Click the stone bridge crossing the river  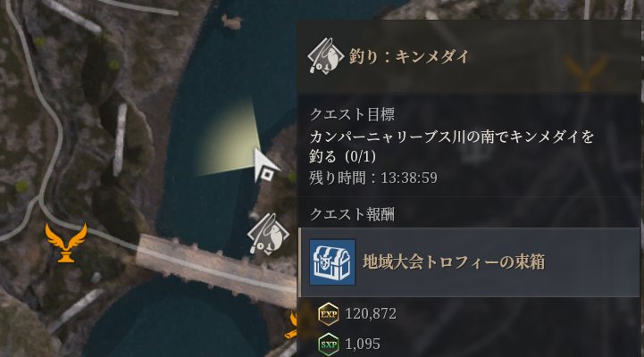[x=215, y=269]
